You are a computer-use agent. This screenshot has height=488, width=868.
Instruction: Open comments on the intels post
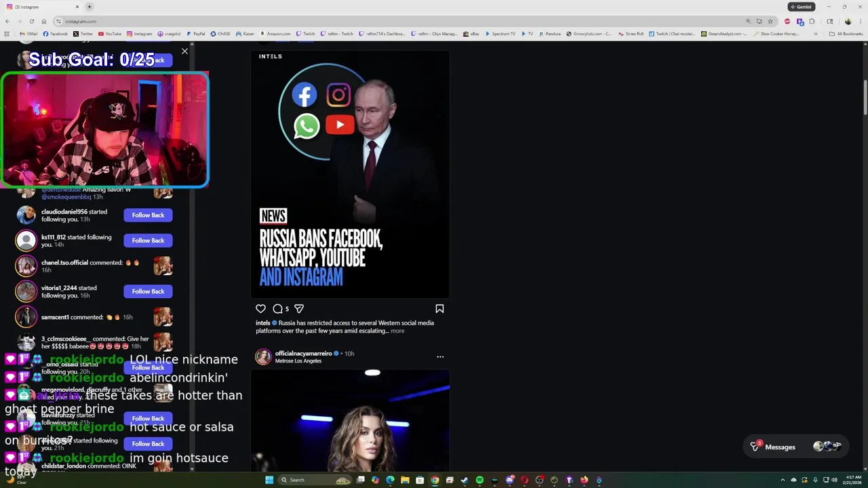click(x=277, y=308)
